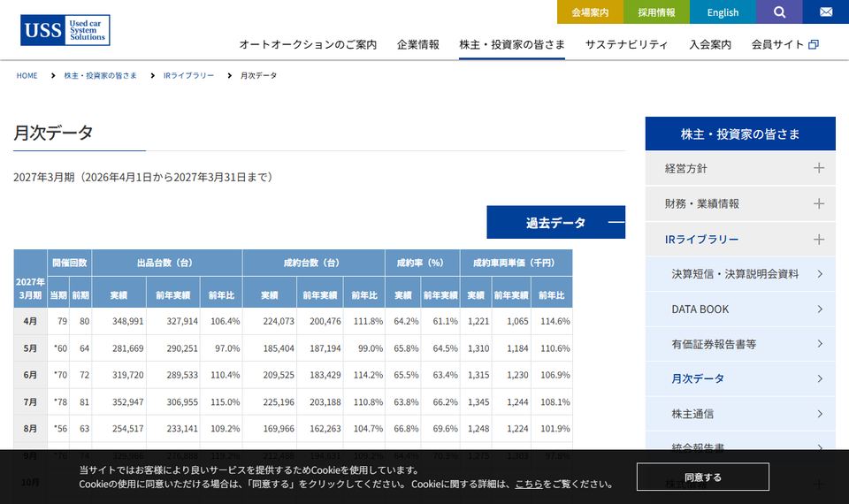849x504 pixels.
Task: Open the オートオークションのご案内 menu
Action: coord(308,44)
